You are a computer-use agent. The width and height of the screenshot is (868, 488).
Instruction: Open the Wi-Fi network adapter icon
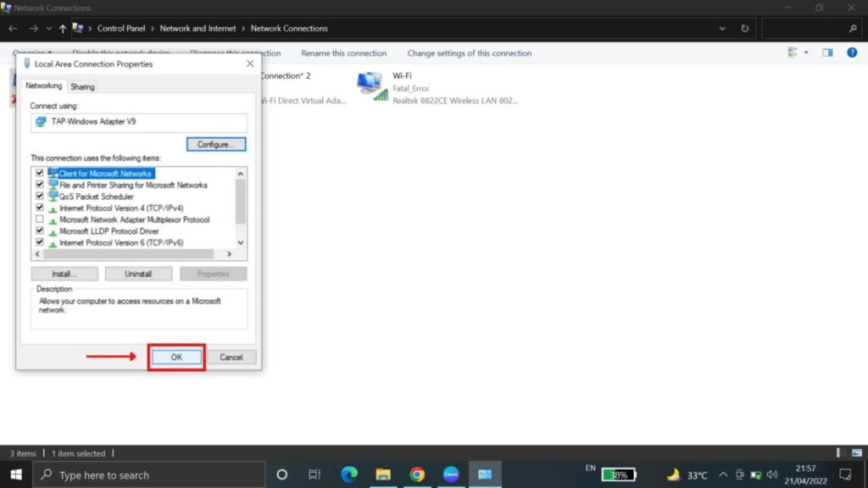[x=371, y=86]
